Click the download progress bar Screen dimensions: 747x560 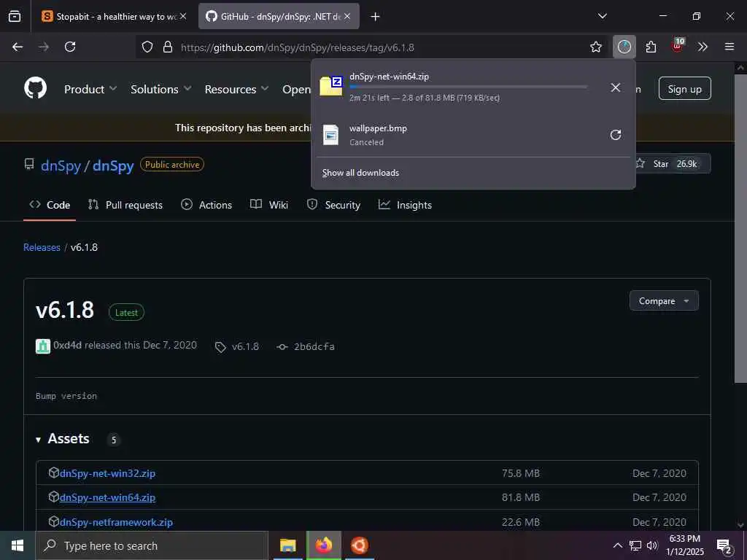coord(468,87)
